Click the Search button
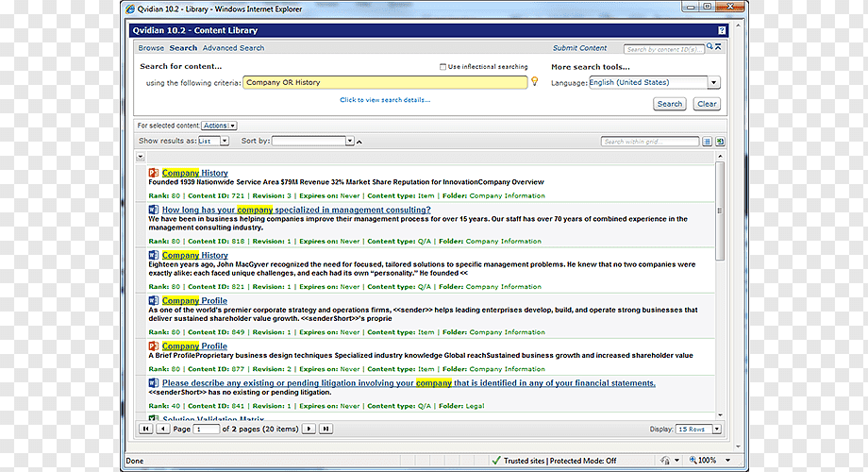The width and height of the screenshot is (868, 472). coord(670,104)
